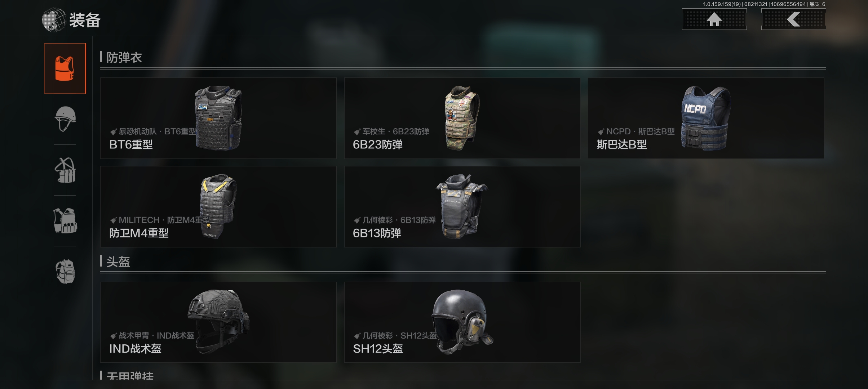Click the 装备 page title

click(x=85, y=20)
